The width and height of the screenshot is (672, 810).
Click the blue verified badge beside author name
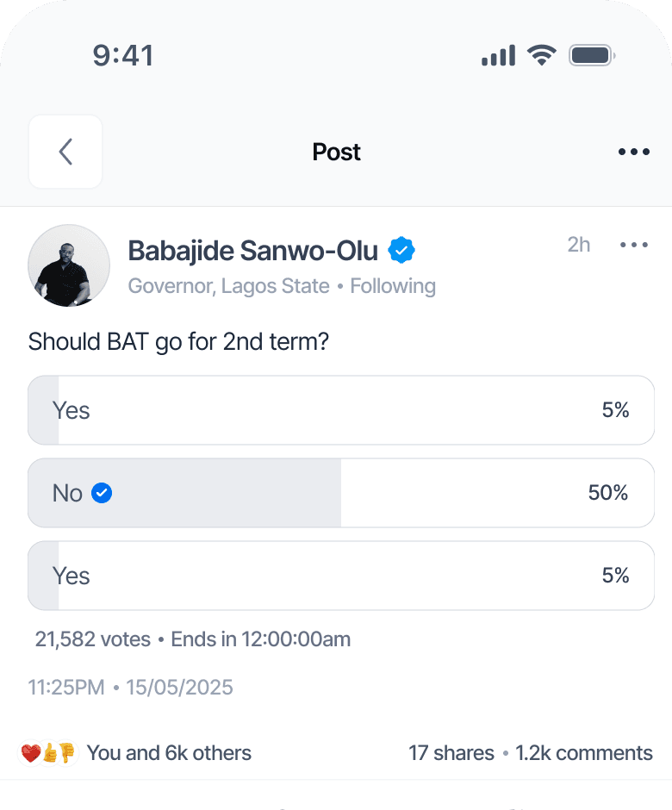click(x=401, y=251)
